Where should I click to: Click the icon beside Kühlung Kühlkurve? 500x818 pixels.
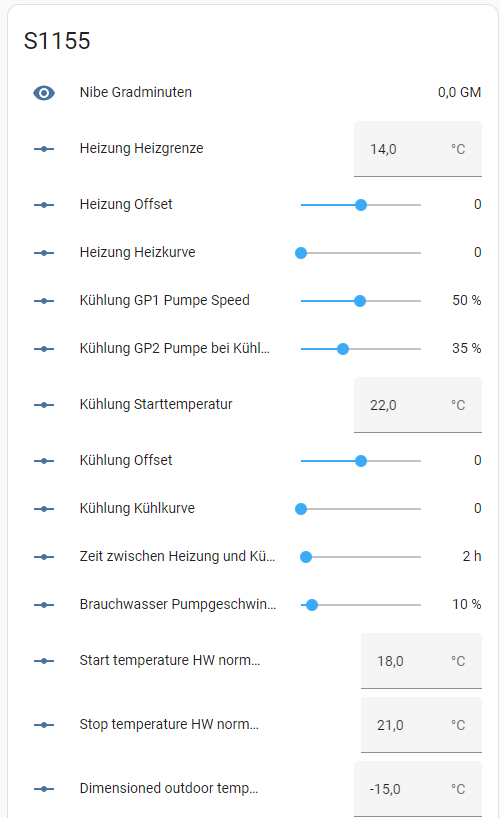point(44,509)
